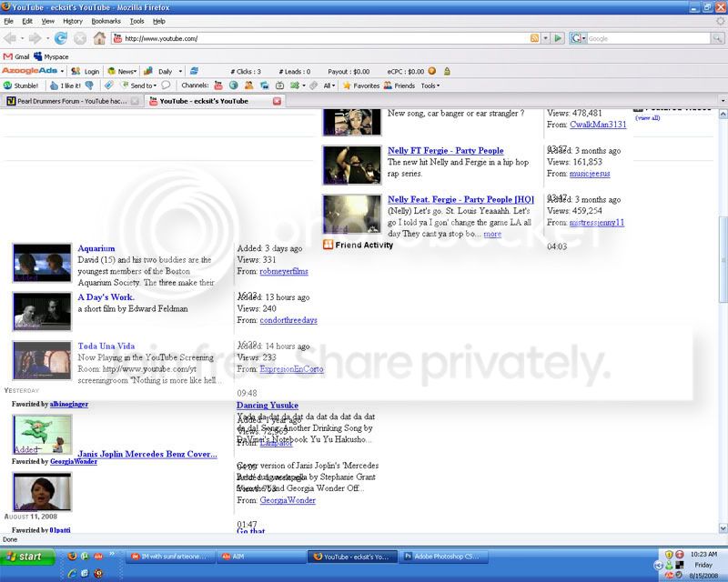This screenshot has height=582, width=728.
Task: Click the URL address field
Action: (x=320, y=38)
